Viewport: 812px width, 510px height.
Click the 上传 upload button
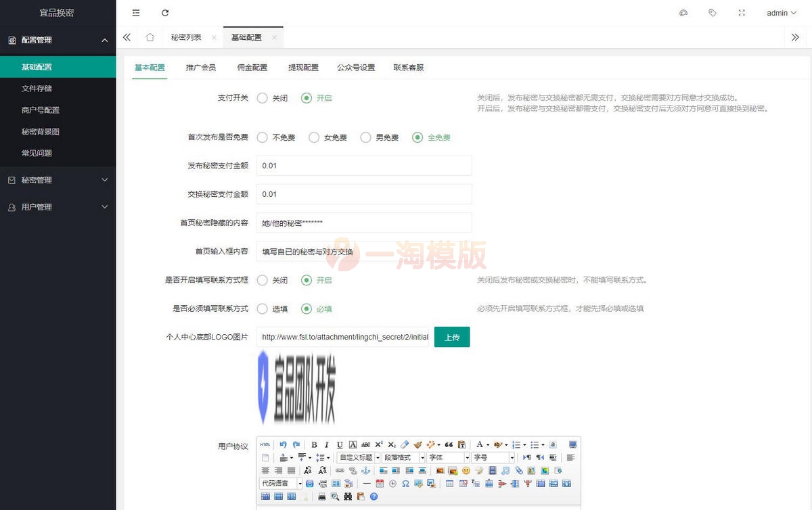click(x=451, y=336)
